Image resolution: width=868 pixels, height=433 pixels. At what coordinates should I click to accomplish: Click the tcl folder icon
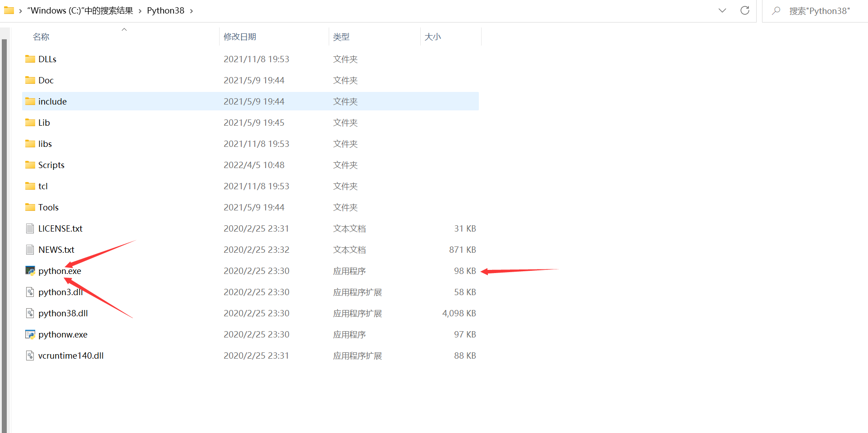(x=30, y=186)
